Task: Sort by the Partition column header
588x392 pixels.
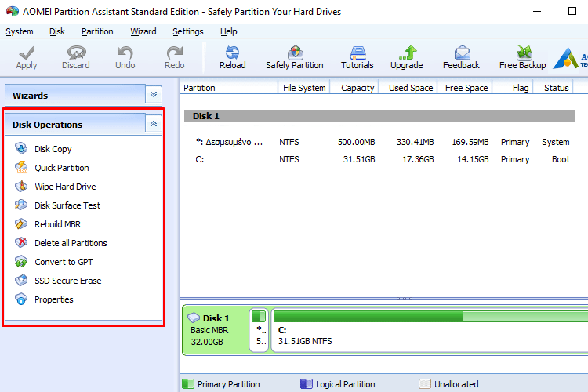Action: pyautogui.click(x=229, y=87)
